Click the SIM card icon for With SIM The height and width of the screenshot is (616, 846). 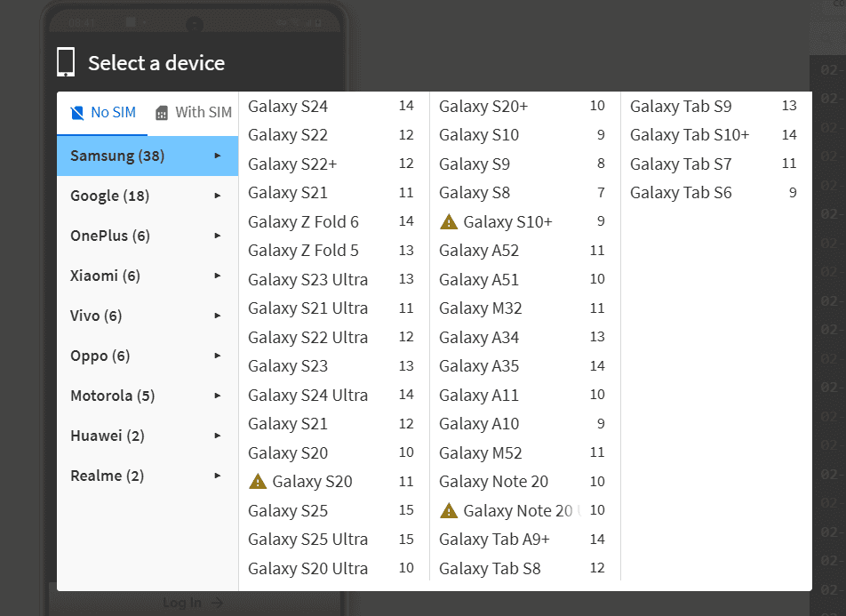click(x=162, y=113)
